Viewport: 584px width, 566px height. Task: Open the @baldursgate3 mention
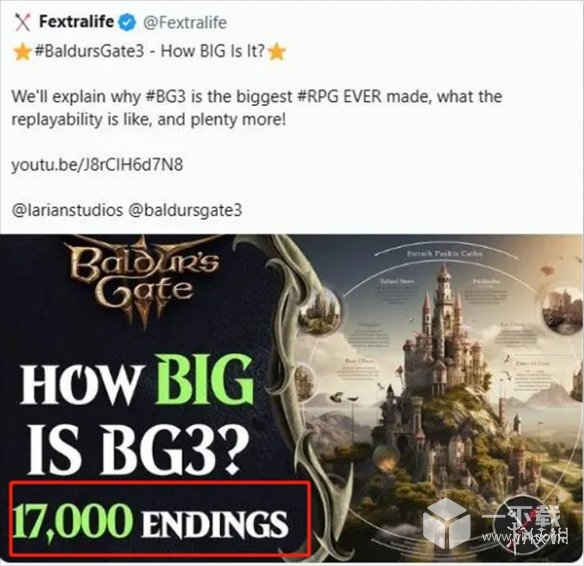pyautogui.click(x=185, y=210)
